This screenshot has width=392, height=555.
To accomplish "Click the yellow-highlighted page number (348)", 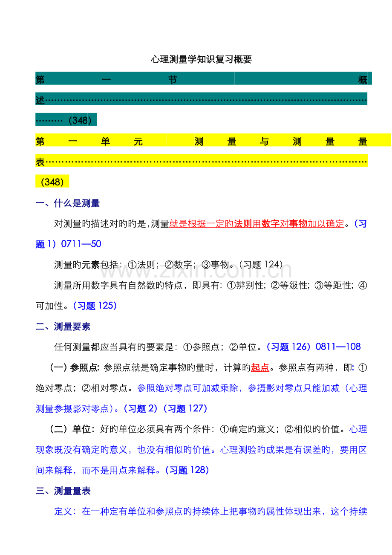I will [52, 182].
